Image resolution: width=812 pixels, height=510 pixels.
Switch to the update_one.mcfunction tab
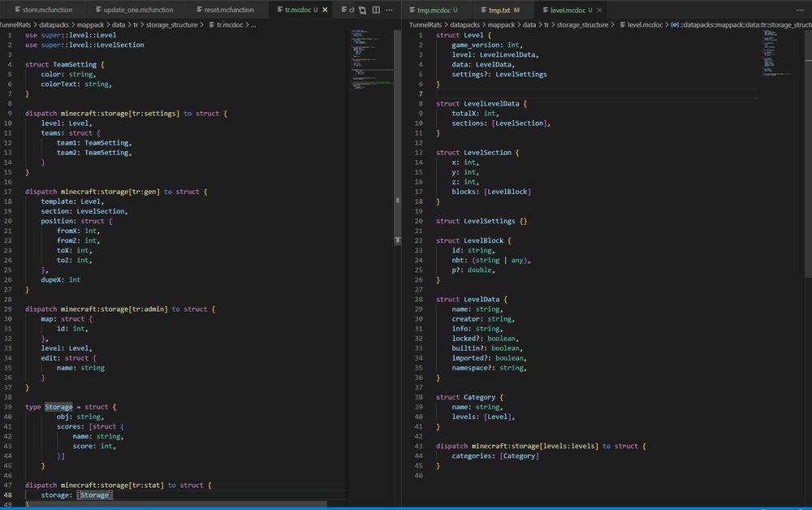[138, 10]
